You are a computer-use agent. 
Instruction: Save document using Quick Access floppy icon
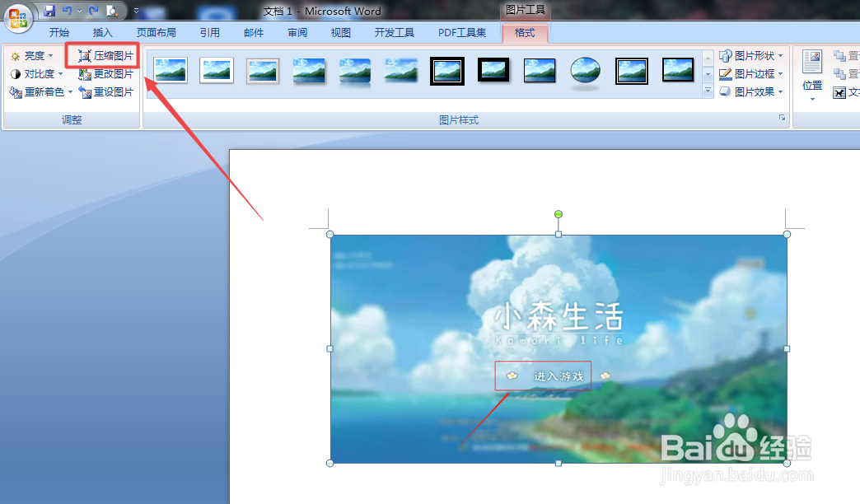click(49, 11)
